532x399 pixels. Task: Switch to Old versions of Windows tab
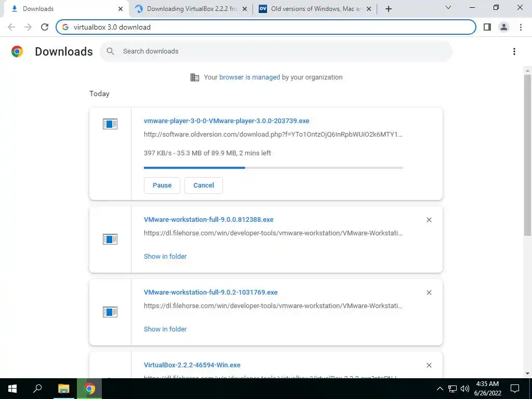pyautogui.click(x=315, y=9)
